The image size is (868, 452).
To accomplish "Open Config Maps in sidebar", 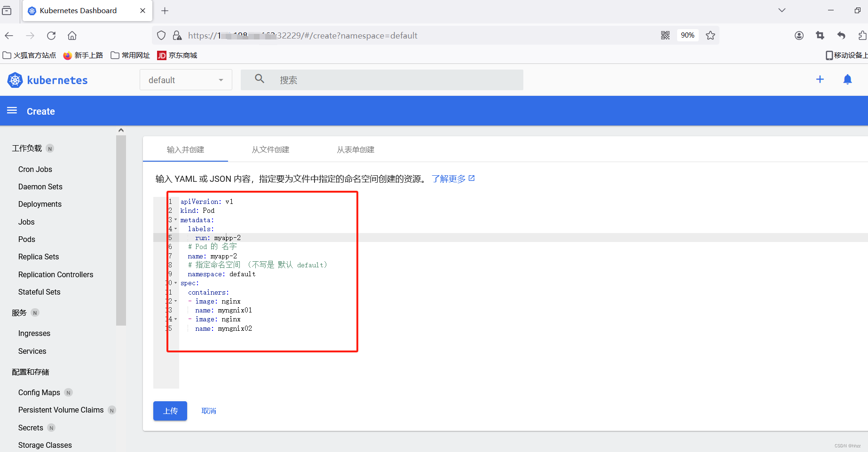I will click(x=39, y=392).
